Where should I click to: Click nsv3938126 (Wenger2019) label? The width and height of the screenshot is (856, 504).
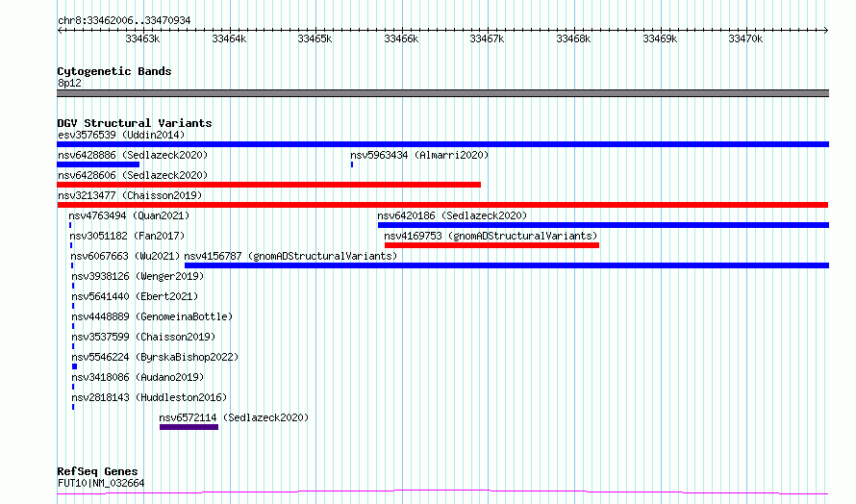(138, 276)
